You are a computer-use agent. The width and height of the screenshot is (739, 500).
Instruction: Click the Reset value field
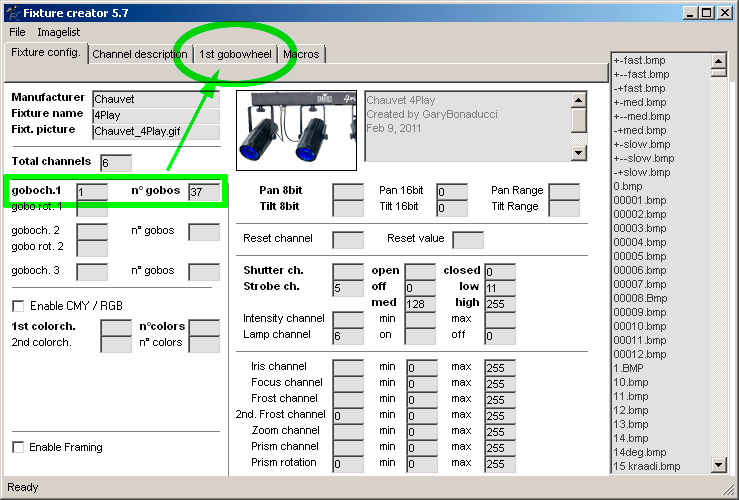(x=468, y=240)
